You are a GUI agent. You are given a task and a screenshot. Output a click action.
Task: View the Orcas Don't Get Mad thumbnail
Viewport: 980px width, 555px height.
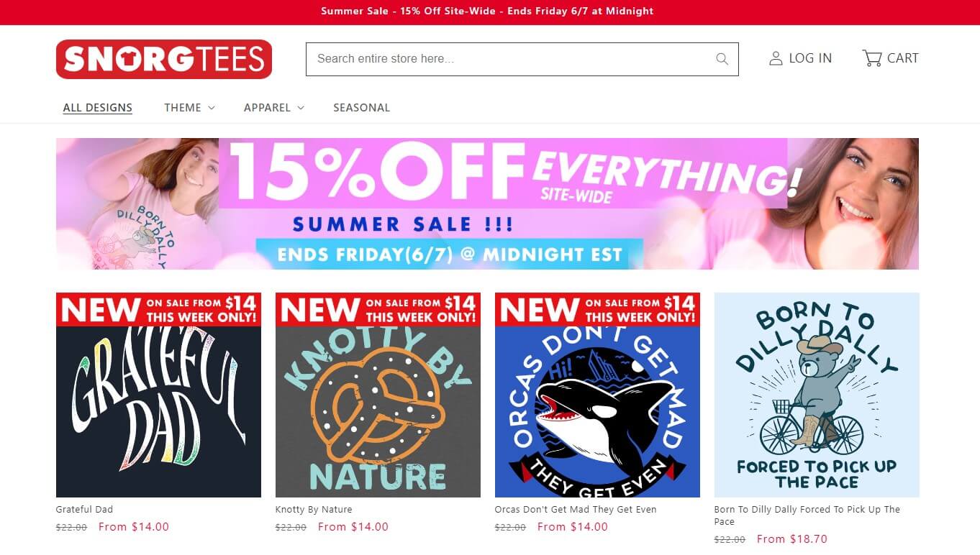tap(597, 395)
